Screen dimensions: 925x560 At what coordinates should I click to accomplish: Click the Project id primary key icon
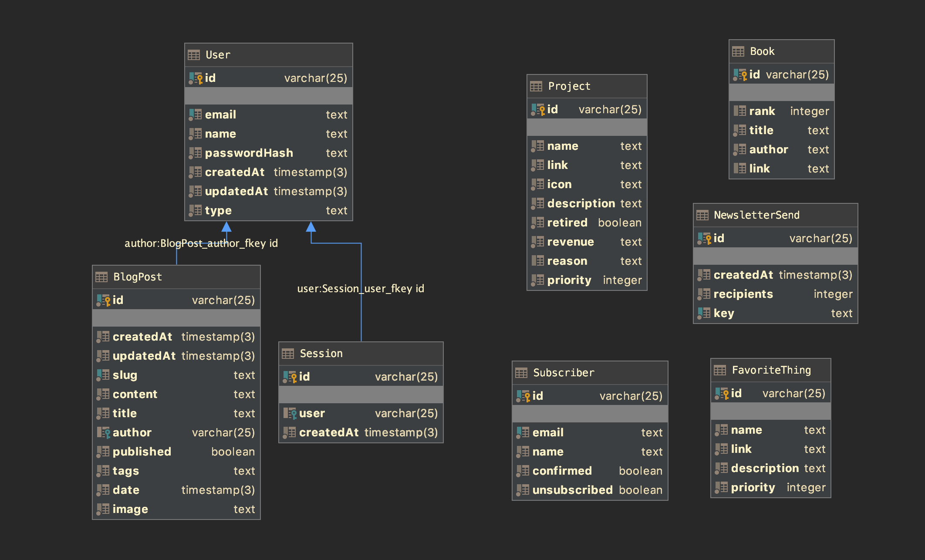538,110
